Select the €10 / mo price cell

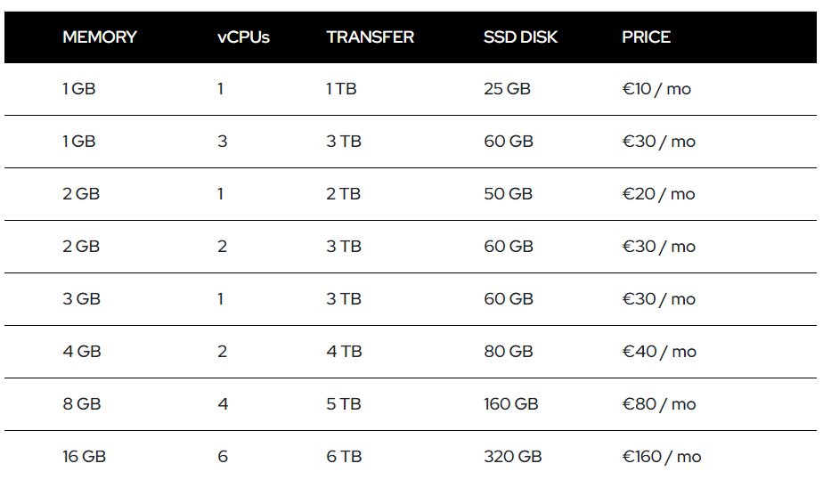656,89
